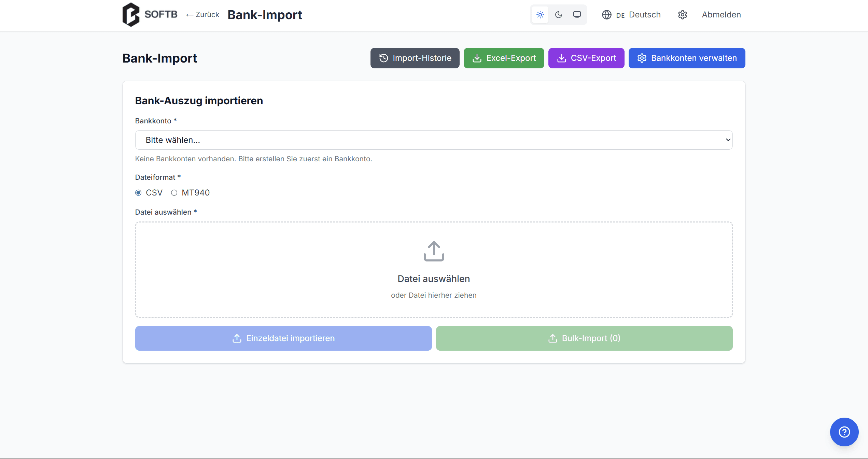Select system theme monitor icon
This screenshot has height=459, width=868.
point(577,15)
